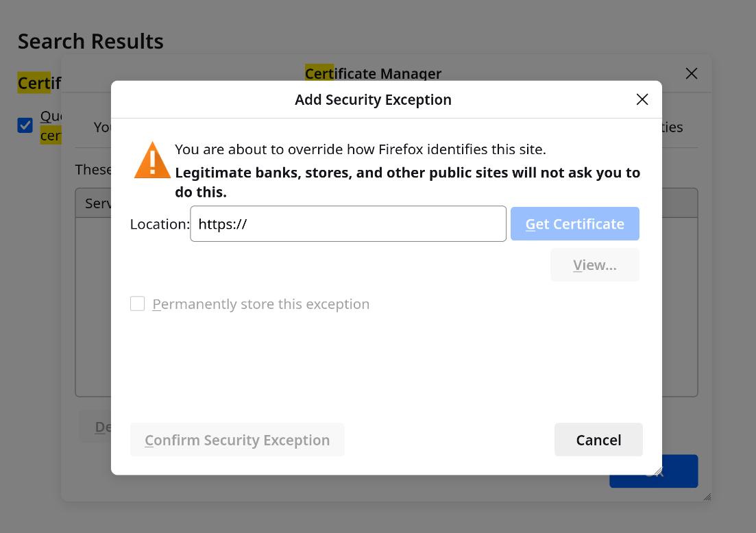The height and width of the screenshot is (533, 756).
Task: Enable Permanently store this exception checkbox
Action: 137,303
